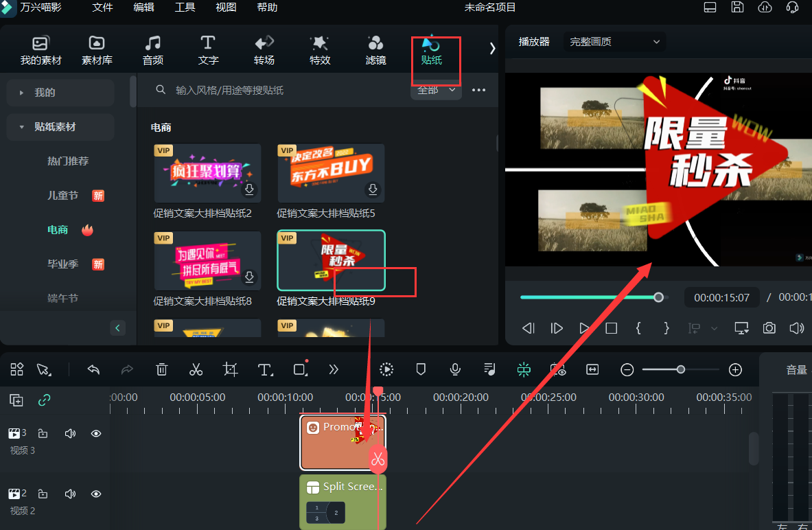
Task: Click the layout switch icon in title bar
Action: click(x=710, y=8)
